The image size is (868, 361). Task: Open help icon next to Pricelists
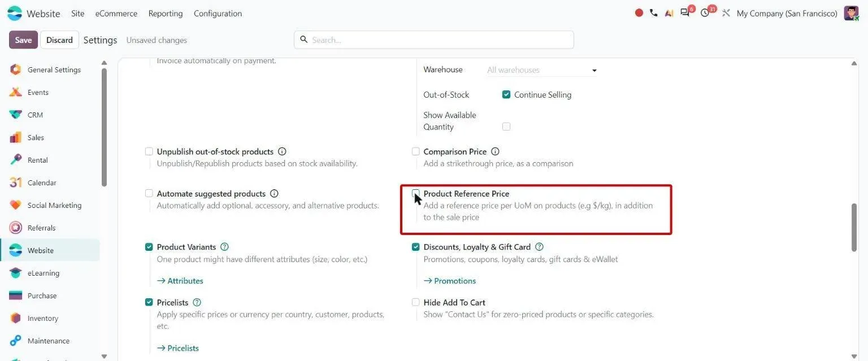pyautogui.click(x=197, y=302)
